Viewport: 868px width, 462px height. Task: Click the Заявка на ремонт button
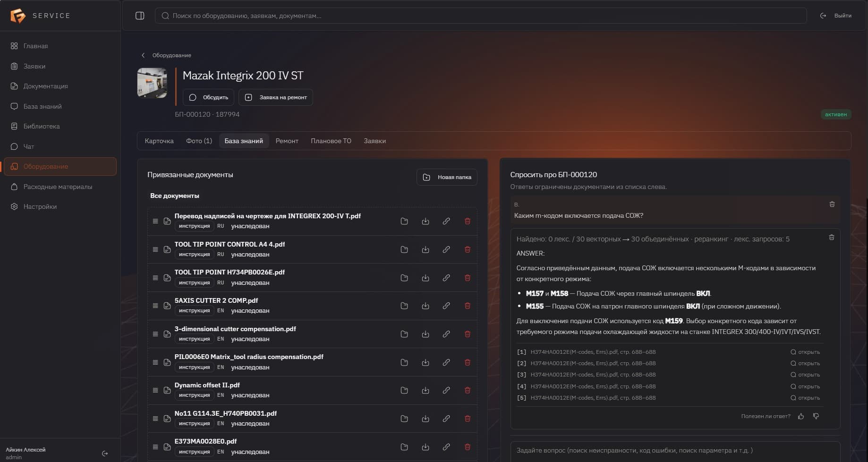tap(276, 97)
